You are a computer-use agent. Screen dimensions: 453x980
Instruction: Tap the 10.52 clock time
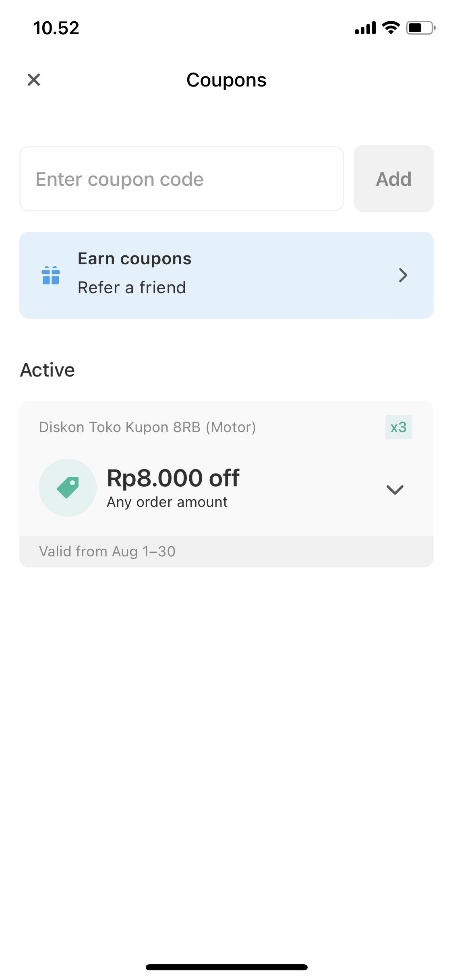click(56, 28)
